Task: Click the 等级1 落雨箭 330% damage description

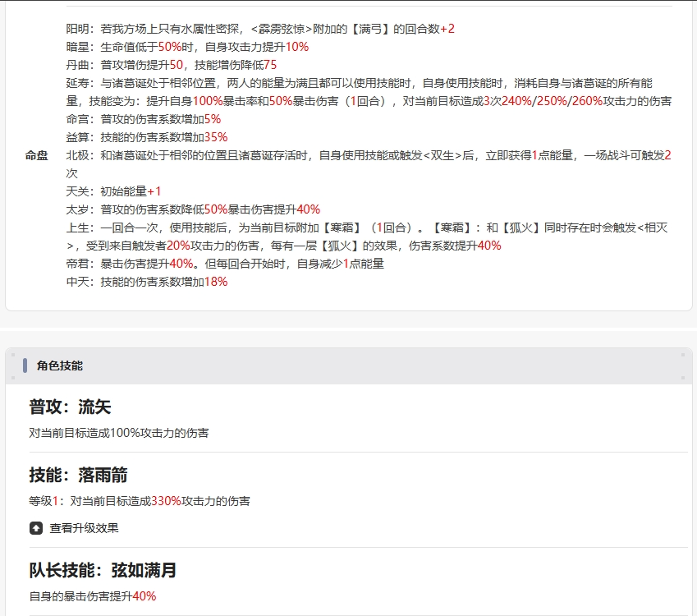Action: coord(140,500)
